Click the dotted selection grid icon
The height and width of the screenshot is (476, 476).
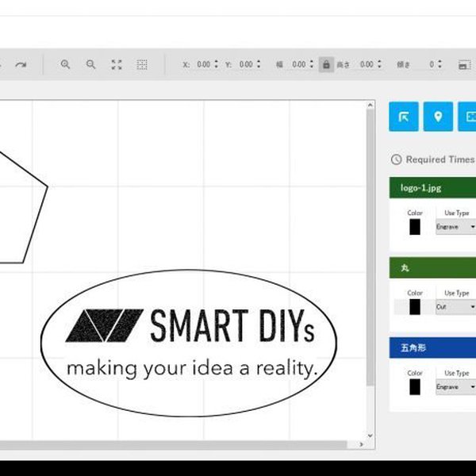click(x=142, y=65)
